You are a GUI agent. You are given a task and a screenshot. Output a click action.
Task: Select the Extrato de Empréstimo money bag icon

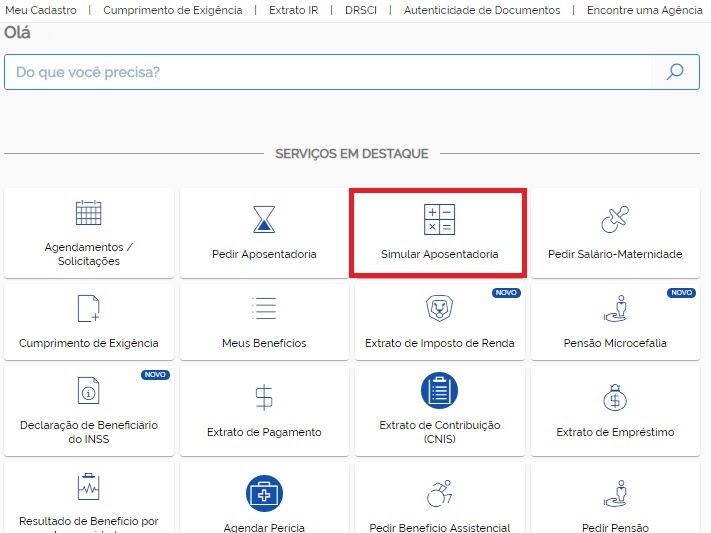click(614, 397)
